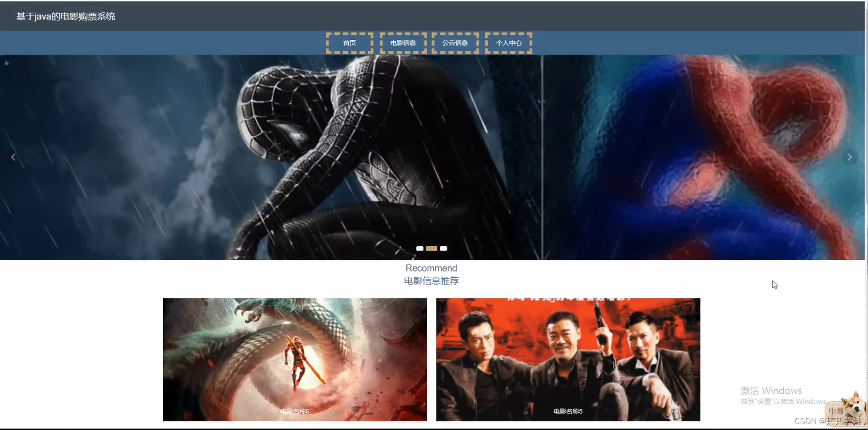Open the 首页 navigation tab
This screenshot has height=430, width=868.
click(x=349, y=43)
